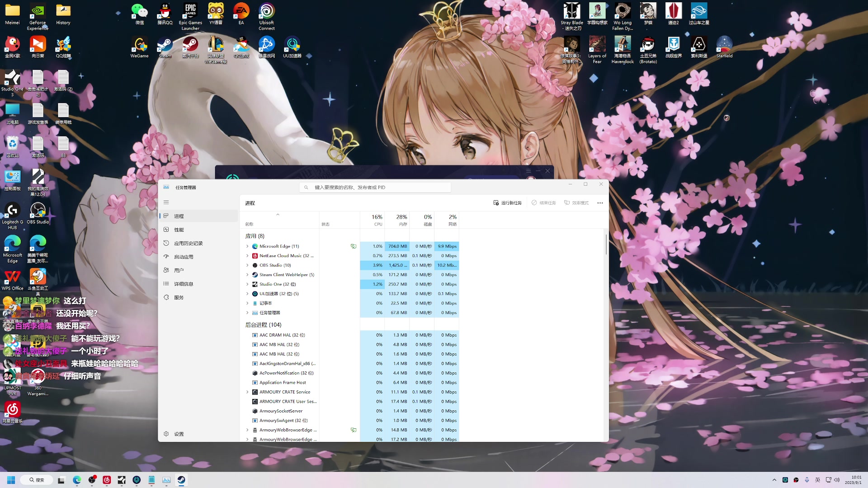Expand Steam Client WebHelper (5) group
Screen dimensions: 868x488
click(247, 275)
